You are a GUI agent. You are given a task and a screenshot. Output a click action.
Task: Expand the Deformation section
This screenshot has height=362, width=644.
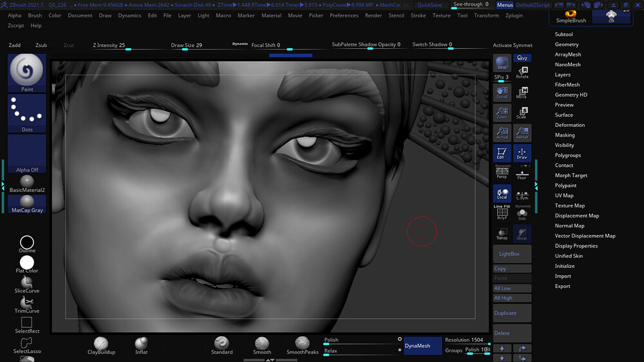570,125
